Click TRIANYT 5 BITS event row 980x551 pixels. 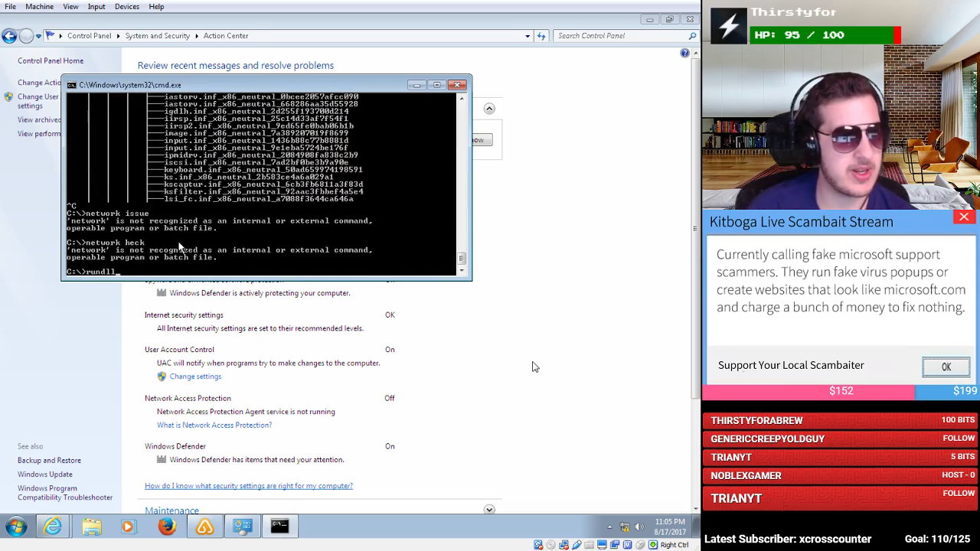tap(841, 457)
